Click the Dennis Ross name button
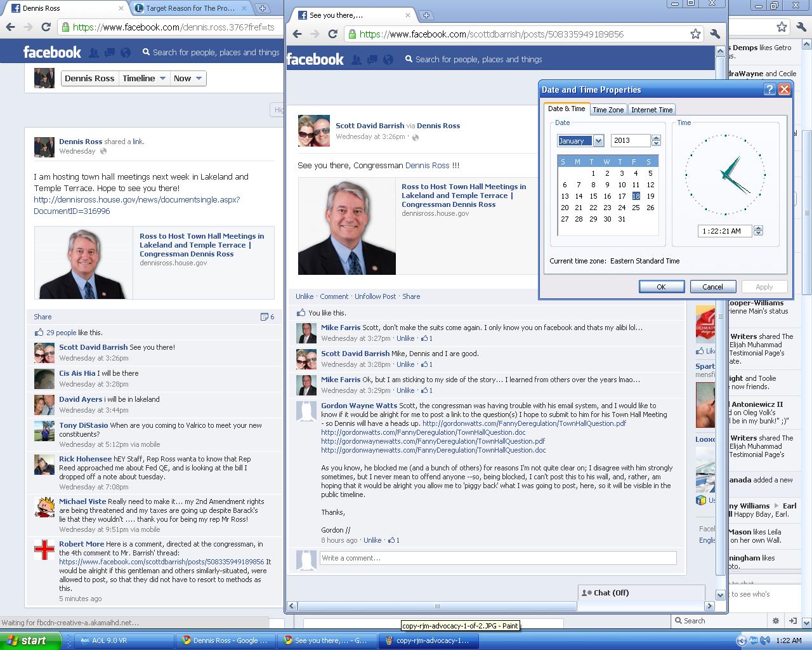 89,78
